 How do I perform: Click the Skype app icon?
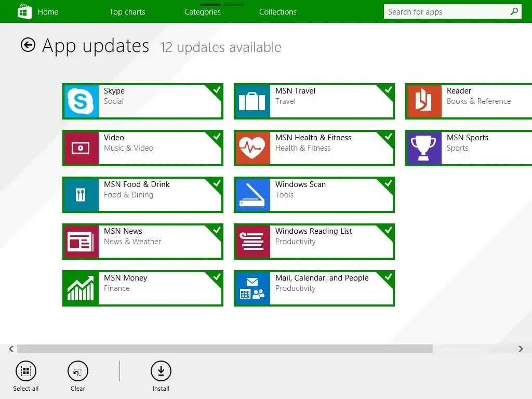(81, 101)
